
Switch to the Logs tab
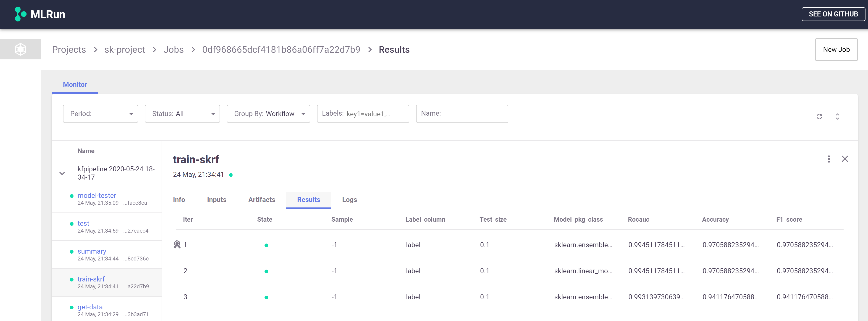point(349,200)
